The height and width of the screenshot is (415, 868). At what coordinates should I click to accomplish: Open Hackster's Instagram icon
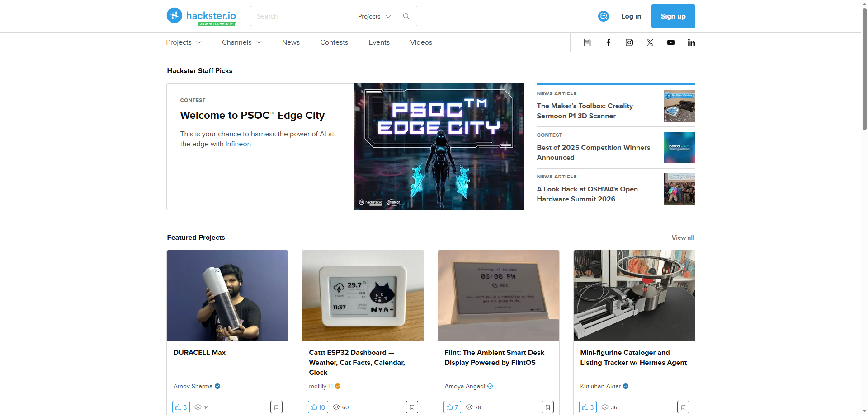pos(629,42)
